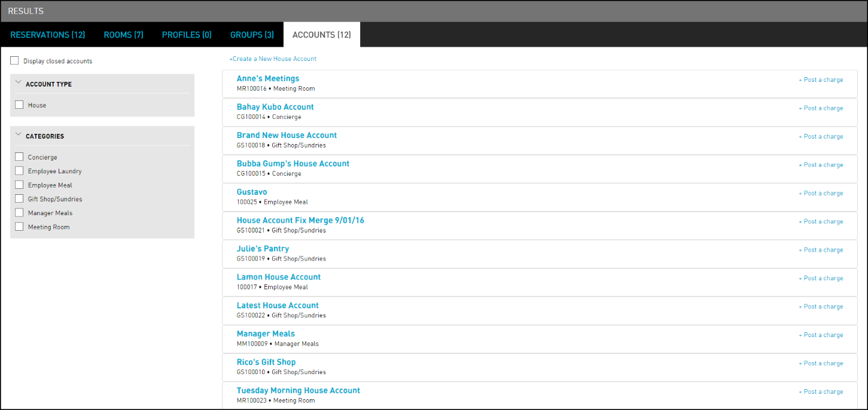868x410 pixels.
Task: Switch to the Reservations (12) tab
Action: (x=48, y=35)
